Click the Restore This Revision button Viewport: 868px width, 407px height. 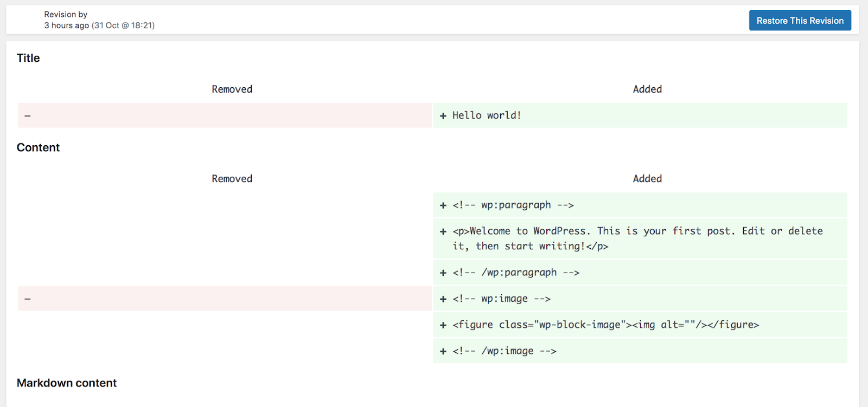coord(800,21)
